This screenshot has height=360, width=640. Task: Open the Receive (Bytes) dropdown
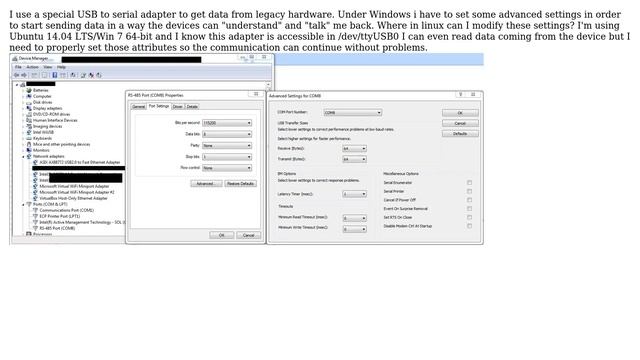tap(354, 149)
